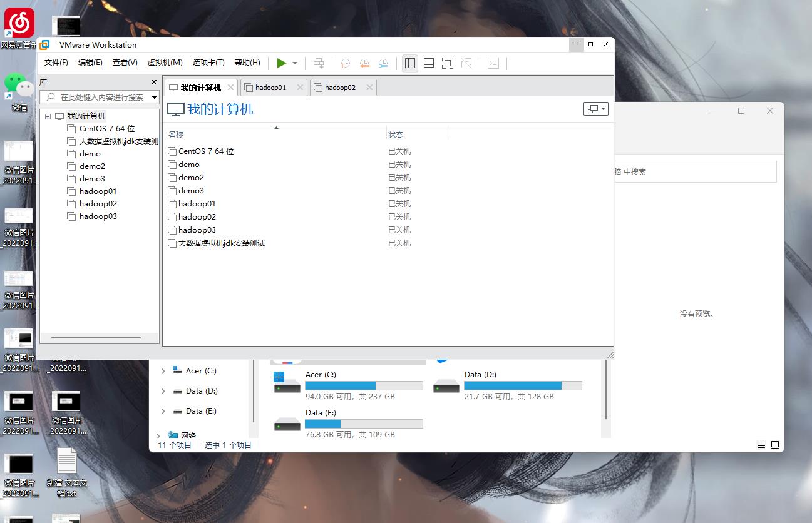Switch Explorer to the large icons view icon
This screenshot has height=523, width=812.
tap(775, 445)
